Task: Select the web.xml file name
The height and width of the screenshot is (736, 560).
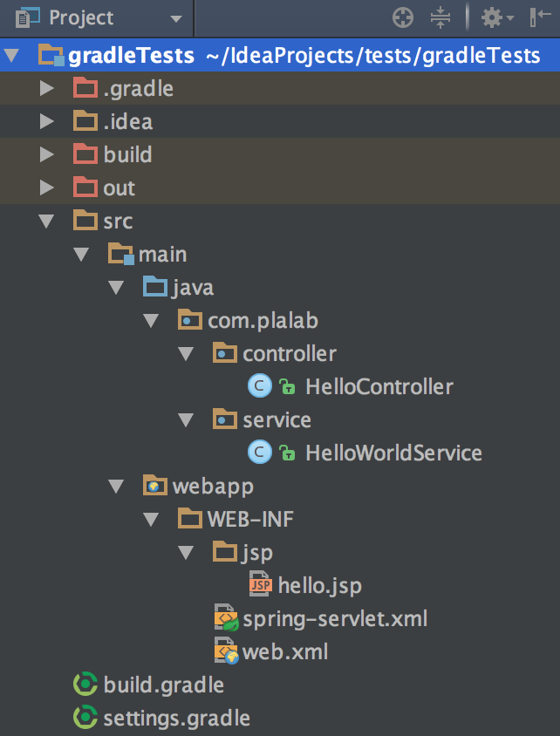Action: [x=285, y=652]
